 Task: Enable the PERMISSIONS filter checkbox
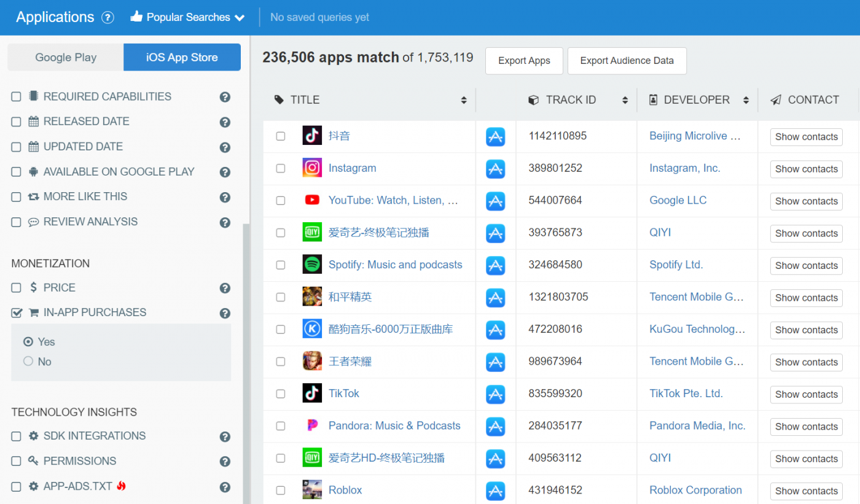15,461
